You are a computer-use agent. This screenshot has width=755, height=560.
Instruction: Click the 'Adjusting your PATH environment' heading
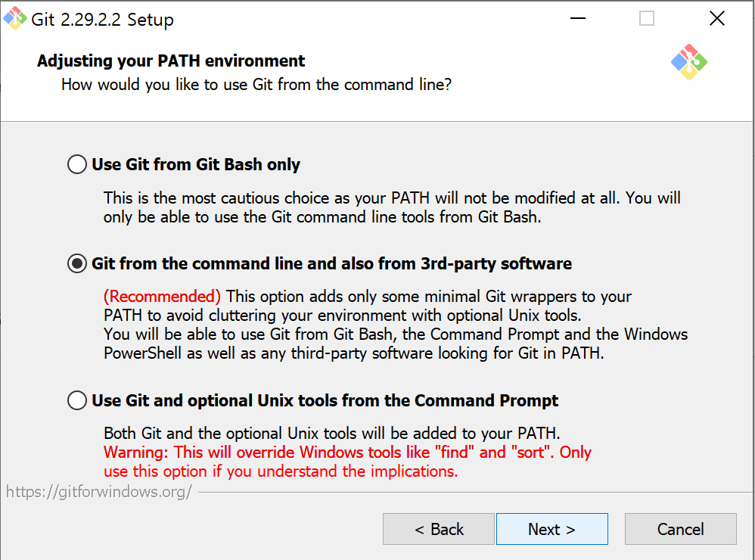point(171,61)
